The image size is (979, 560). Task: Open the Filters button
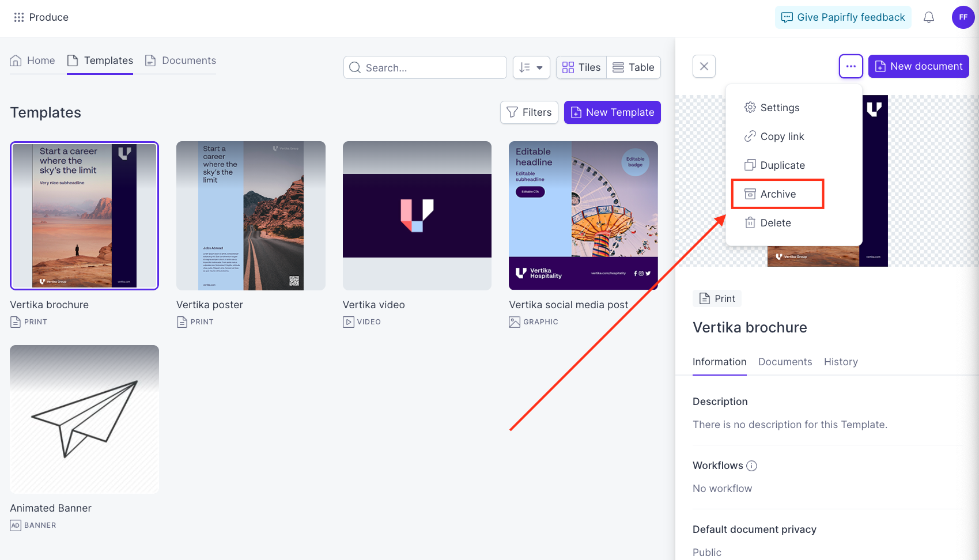coord(529,112)
